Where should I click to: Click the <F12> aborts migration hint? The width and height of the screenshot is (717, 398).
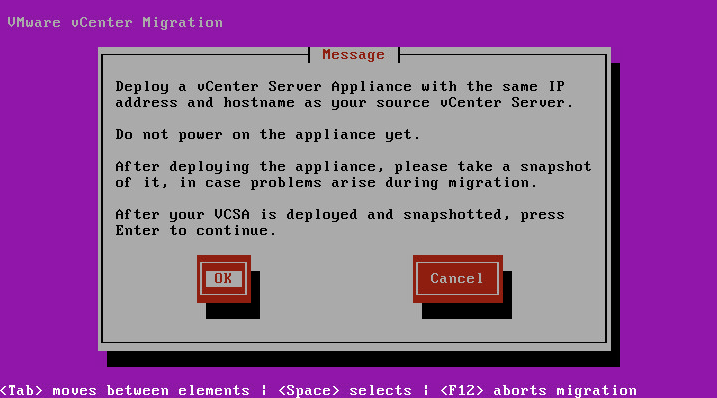coord(538,390)
